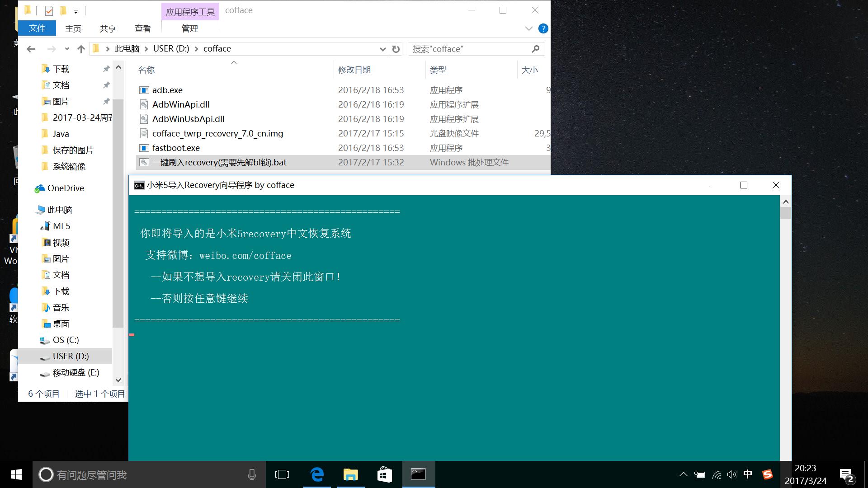Toggle the Chinese input mode indicator
868x488 pixels.
click(748, 474)
